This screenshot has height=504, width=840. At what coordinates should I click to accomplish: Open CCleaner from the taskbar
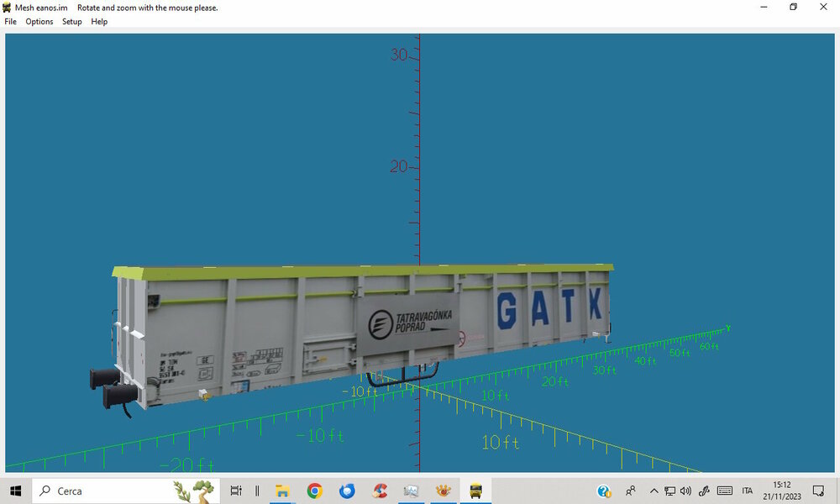point(380,491)
